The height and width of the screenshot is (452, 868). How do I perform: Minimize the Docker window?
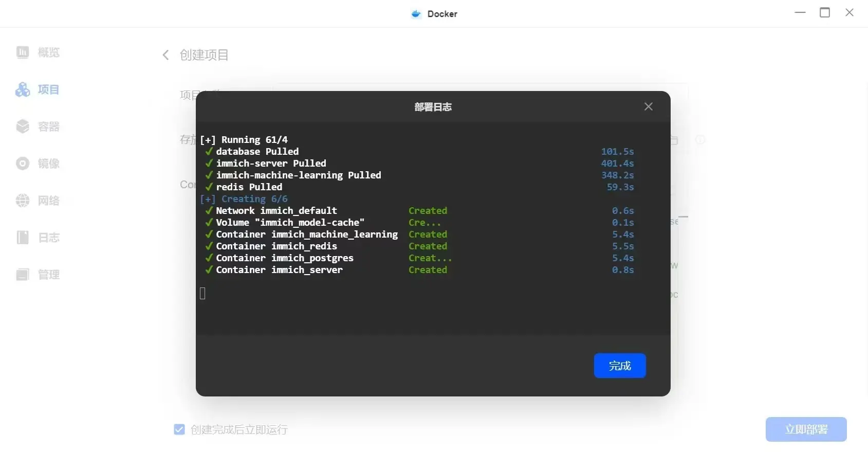(x=800, y=13)
